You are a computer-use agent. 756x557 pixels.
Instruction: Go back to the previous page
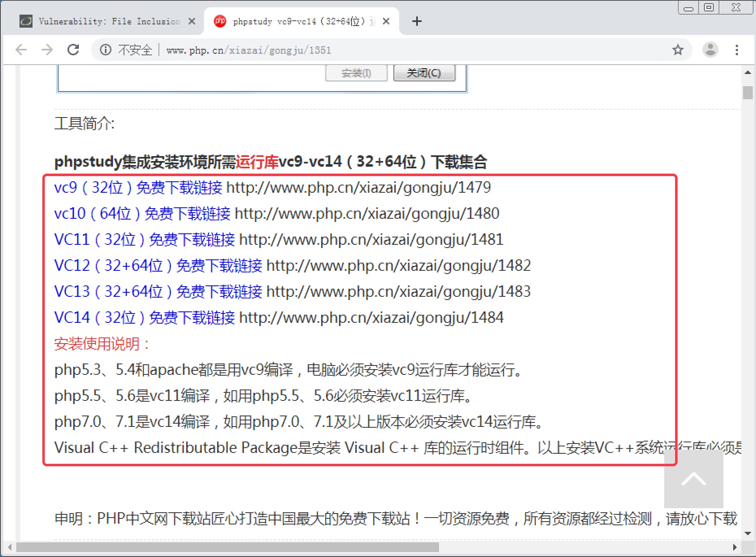[21, 50]
